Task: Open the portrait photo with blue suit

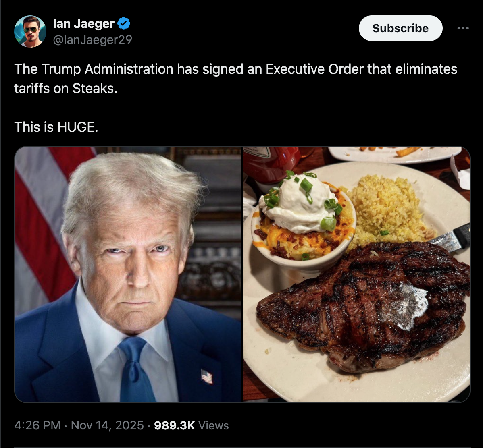Action: [x=129, y=274]
